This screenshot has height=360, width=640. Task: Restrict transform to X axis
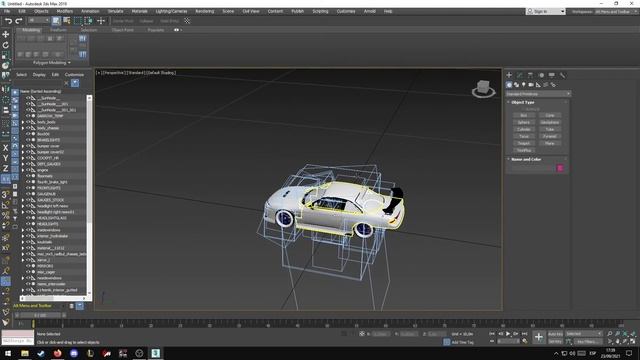tap(6, 148)
